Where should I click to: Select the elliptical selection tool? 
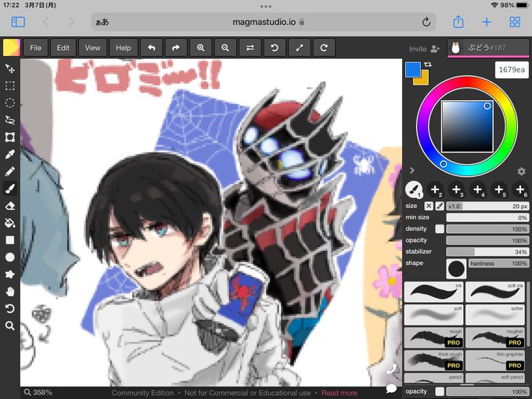pyautogui.click(x=10, y=102)
